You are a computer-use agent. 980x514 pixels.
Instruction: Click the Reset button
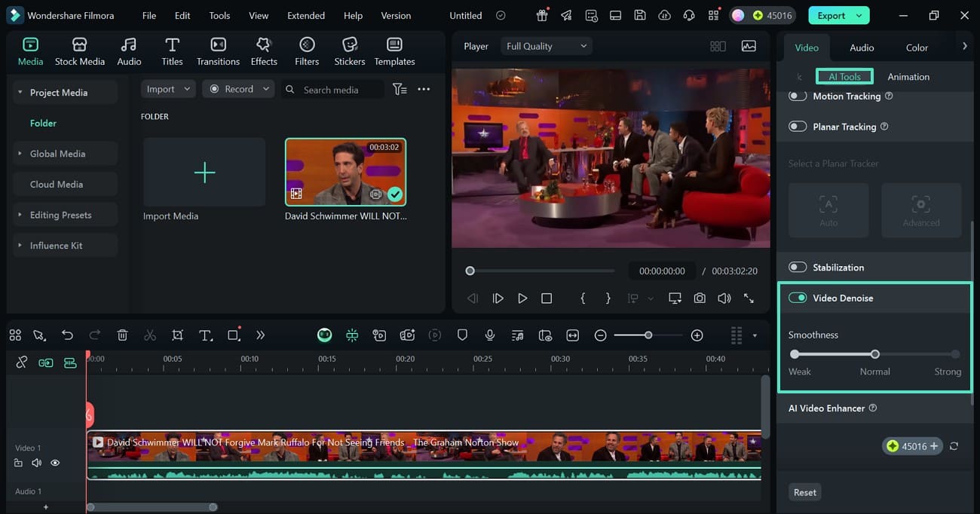(x=804, y=492)
